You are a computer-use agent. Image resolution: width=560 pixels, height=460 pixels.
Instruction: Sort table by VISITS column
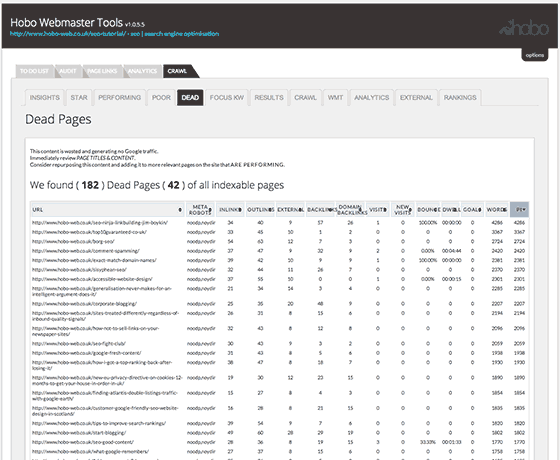(x=378, y=210)
